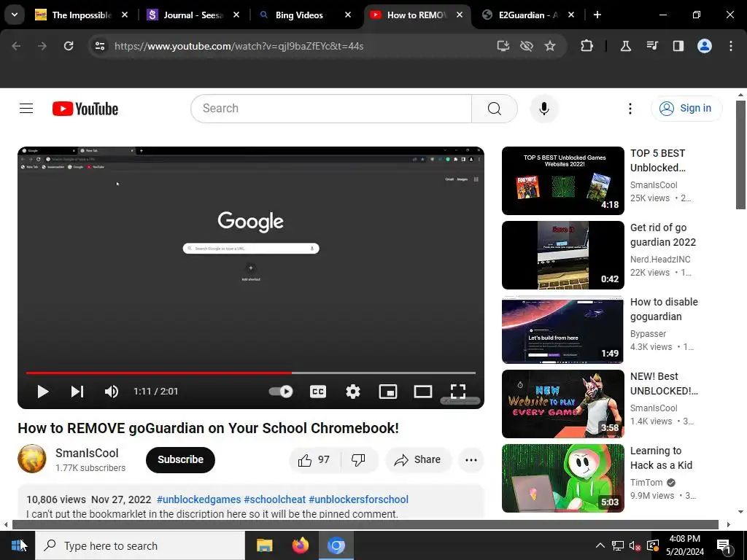The width and height of the screenshot is (747, 560).
Task: Open #unblockedgames hashtag
Action: [198, 499]
